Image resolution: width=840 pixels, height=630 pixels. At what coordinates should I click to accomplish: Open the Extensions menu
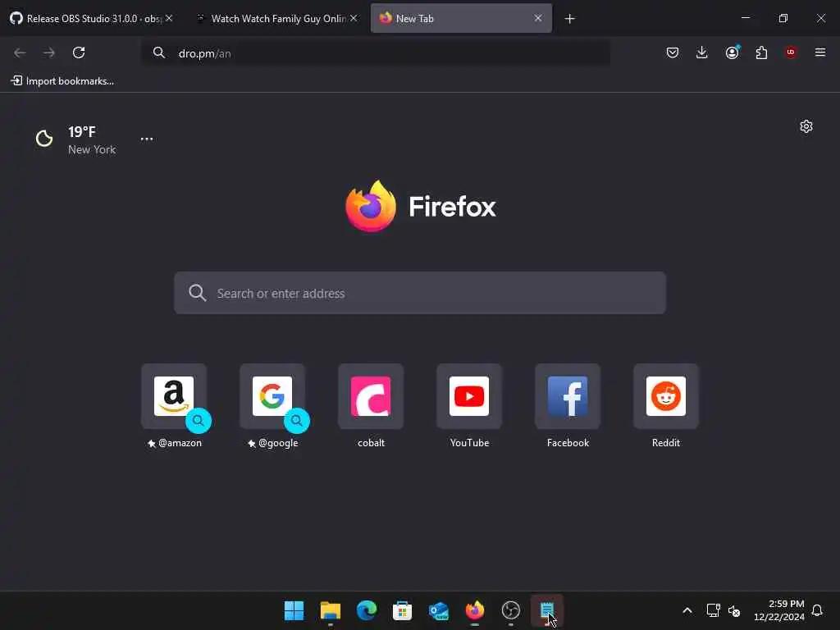click(761, 52)
